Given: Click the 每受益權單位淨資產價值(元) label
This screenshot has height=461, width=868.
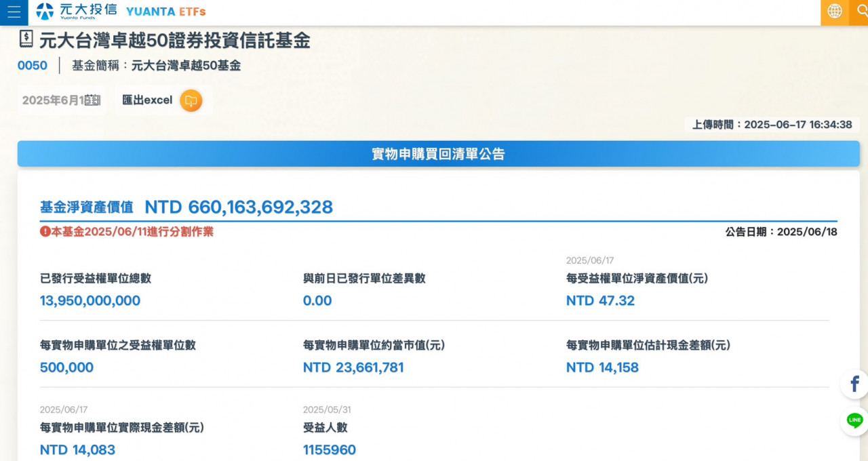Looking at the screenshot, I should [x=637, y=279].
